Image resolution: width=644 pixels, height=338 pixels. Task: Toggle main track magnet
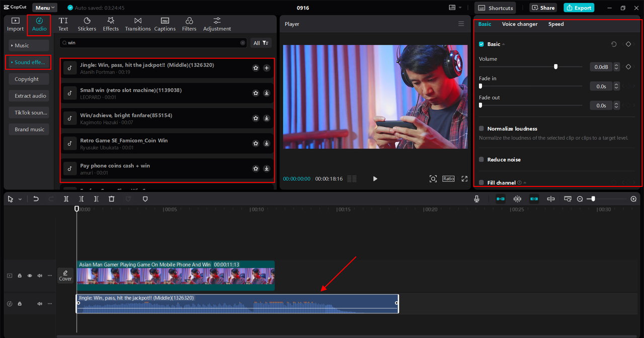click(x=501, y=199)
